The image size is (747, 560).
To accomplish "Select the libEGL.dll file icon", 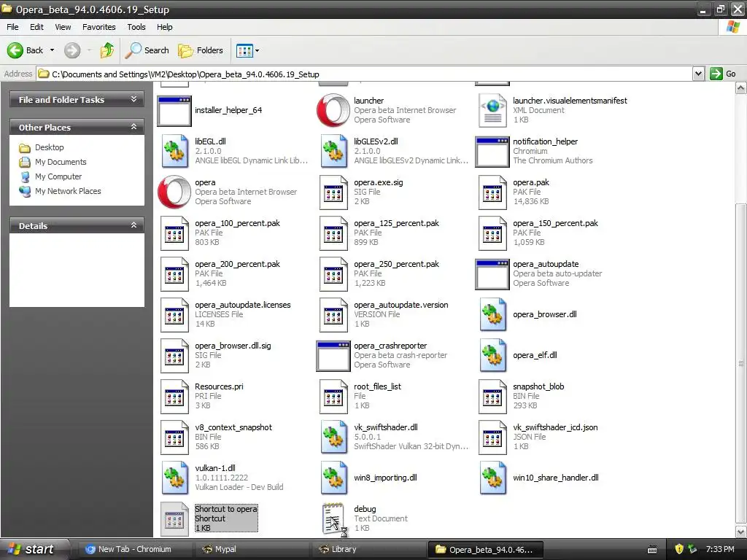I will [x=174, y=152].
